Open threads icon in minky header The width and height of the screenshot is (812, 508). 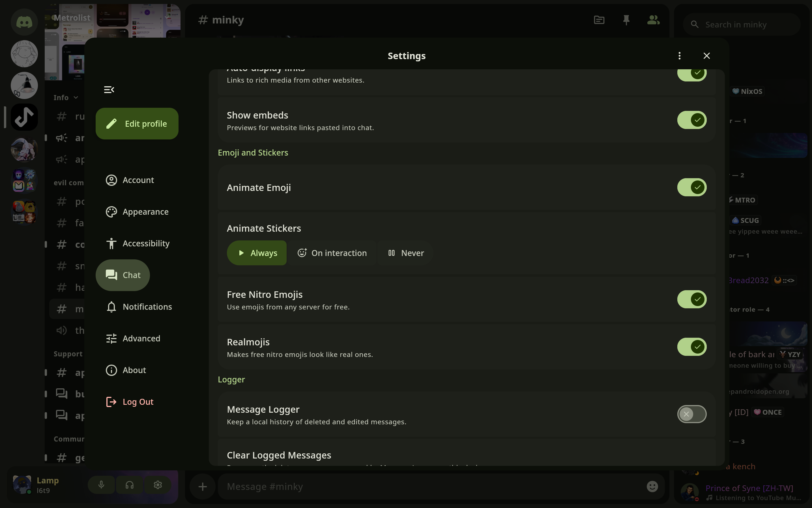tap(599, 20)
